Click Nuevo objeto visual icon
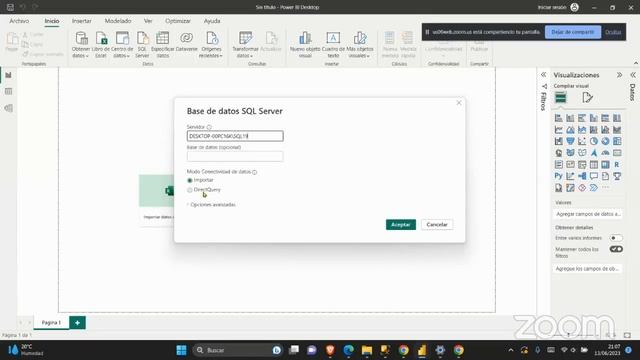This screenshot has height=360, width=640. pyautogui.click(x=305, y=44)
